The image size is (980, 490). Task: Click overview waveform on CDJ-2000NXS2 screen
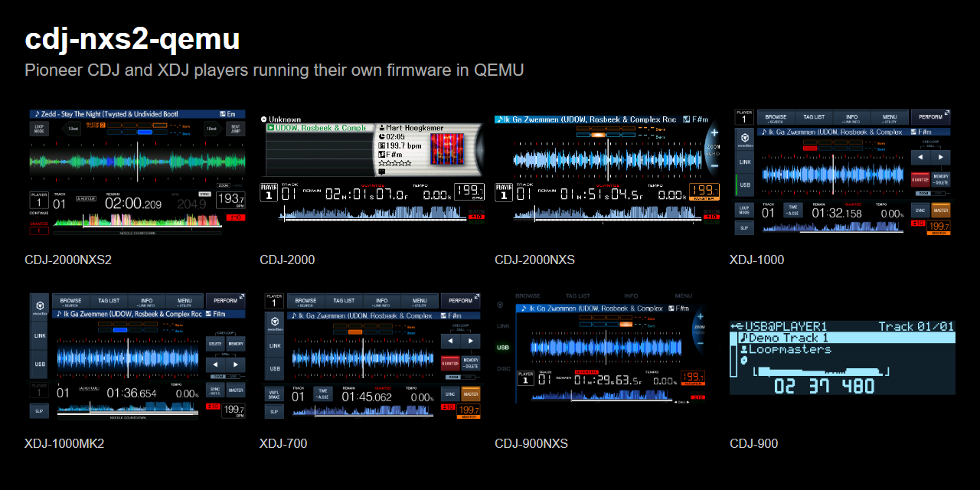point(138,220)
